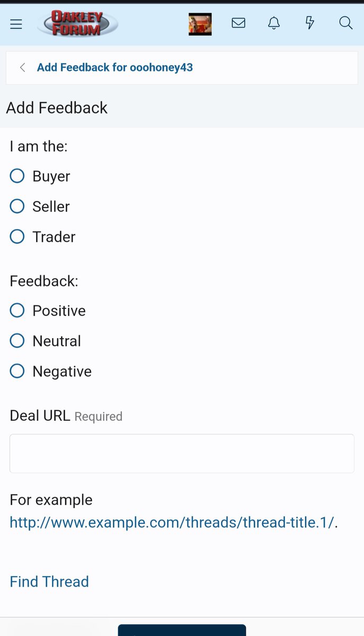Click inside the Deal URL input box
The height and width of the screenshot is (636, 364).
coord(182,453)
